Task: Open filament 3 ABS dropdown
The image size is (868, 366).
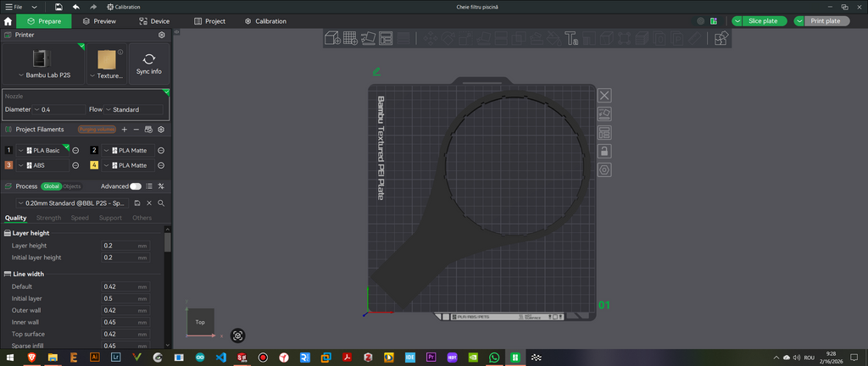Action: (x=42, y=165)
